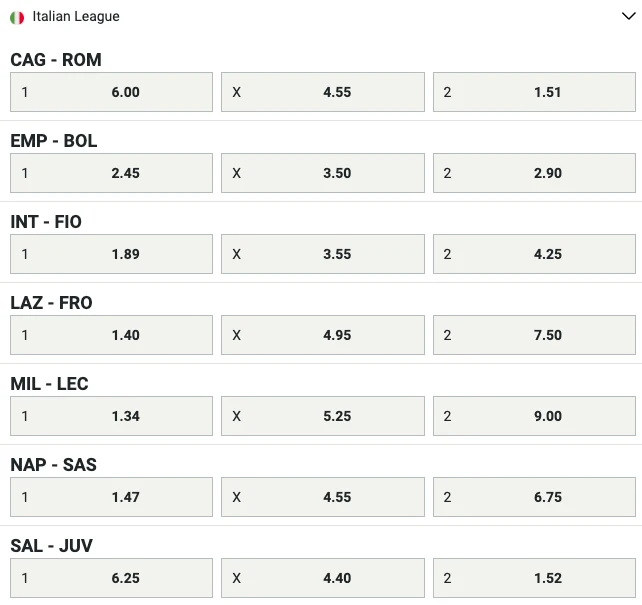The width and height of the screenshot is (642, 605).
Task: Pick Lecce away win at 9.00
Action: [534, 416]
